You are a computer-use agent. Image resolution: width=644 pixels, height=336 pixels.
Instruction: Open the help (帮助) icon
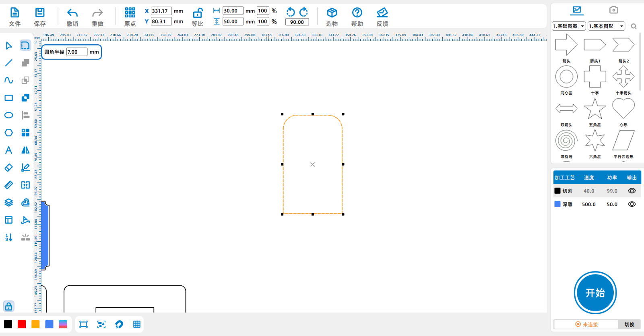point(357,13)
